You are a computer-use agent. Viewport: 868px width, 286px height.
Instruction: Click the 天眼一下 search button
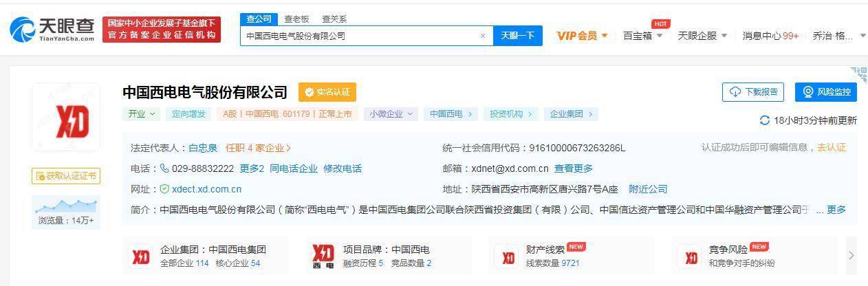517,36
